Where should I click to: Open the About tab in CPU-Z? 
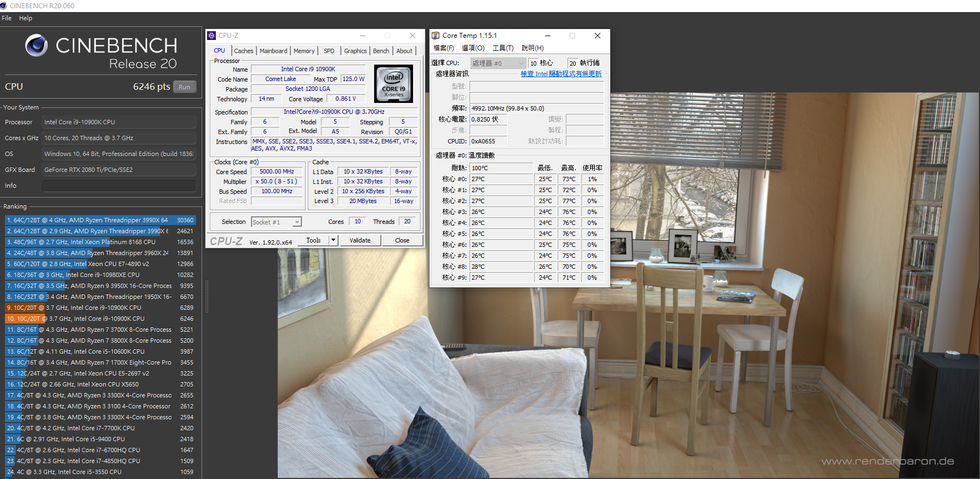coord(404,51)
